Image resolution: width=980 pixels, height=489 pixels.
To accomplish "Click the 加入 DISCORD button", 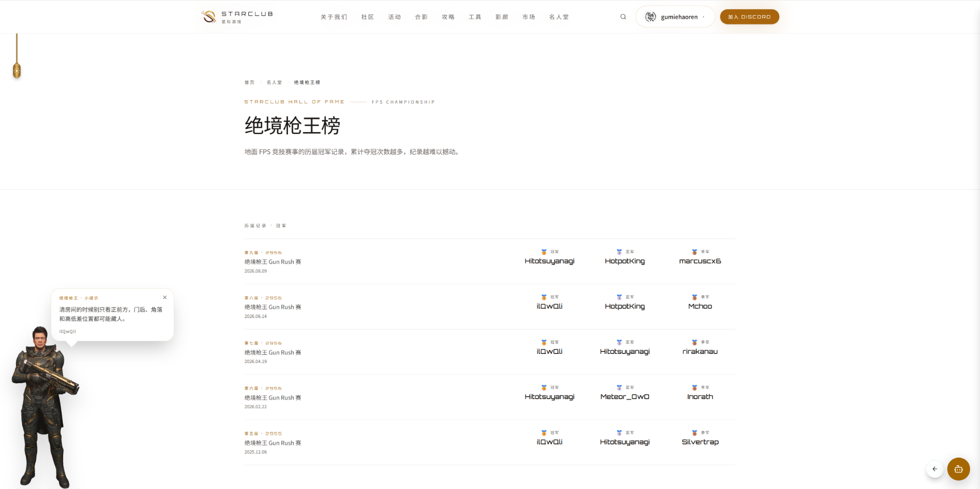I will 749,17.
